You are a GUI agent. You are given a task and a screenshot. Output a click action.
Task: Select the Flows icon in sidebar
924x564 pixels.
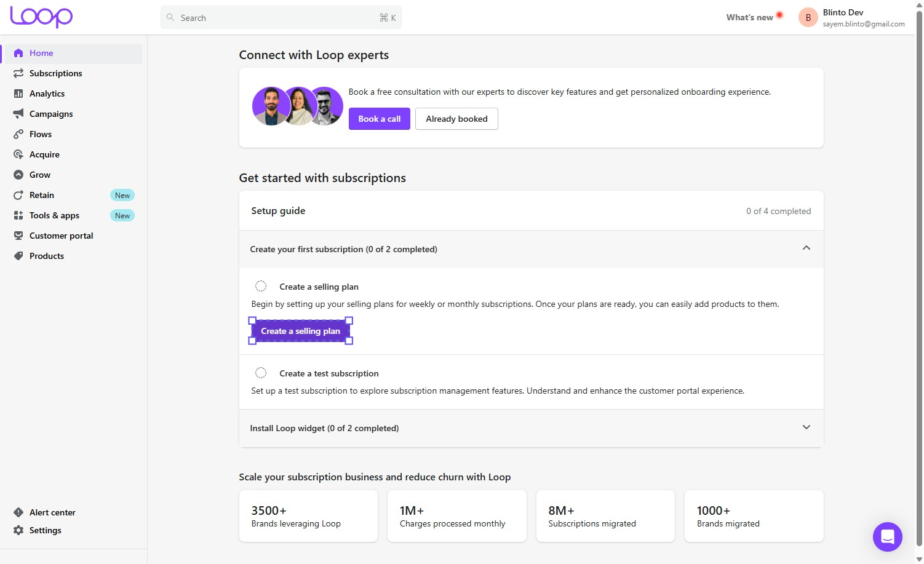pos(18,134)
